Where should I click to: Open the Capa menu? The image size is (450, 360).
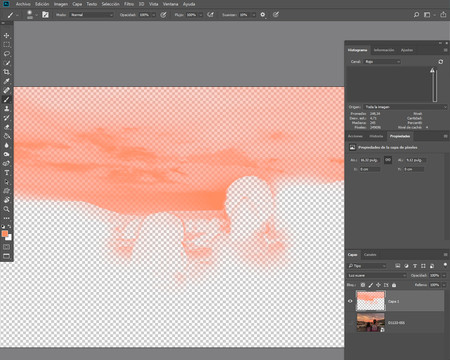(x=77, y=4)
